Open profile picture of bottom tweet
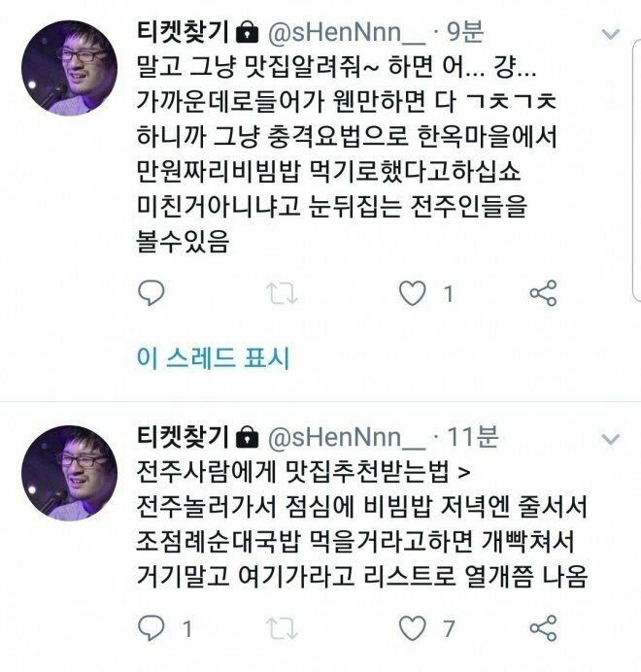 tap(70, 473)
